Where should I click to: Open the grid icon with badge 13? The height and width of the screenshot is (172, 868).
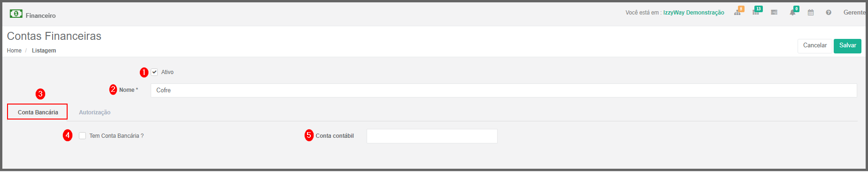point(756,12)
